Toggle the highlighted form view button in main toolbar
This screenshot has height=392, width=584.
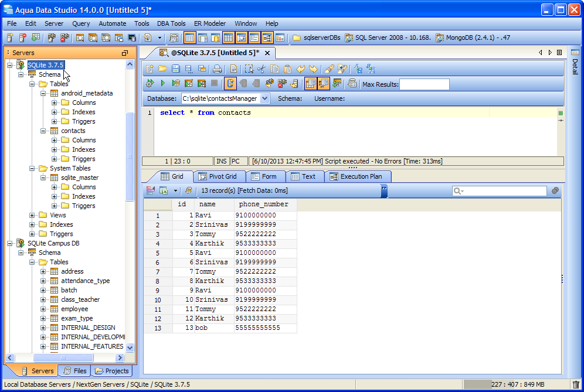tap(254, 38)
